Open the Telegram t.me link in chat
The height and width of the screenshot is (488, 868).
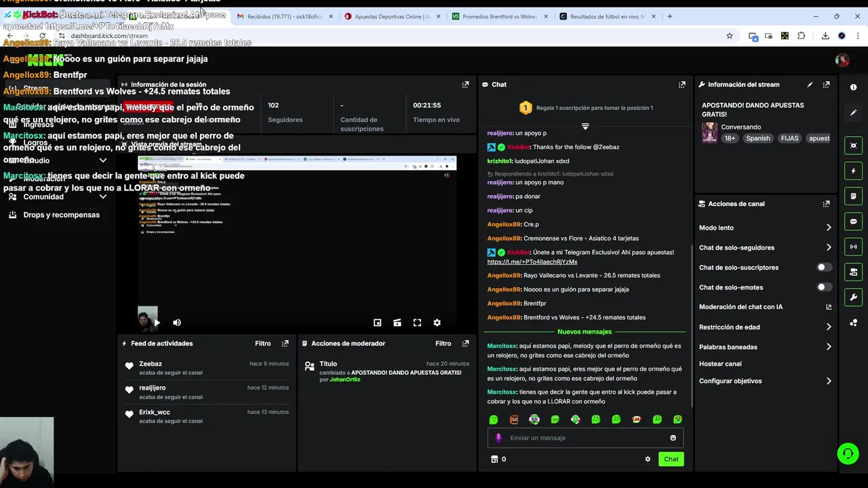(532, 262)
